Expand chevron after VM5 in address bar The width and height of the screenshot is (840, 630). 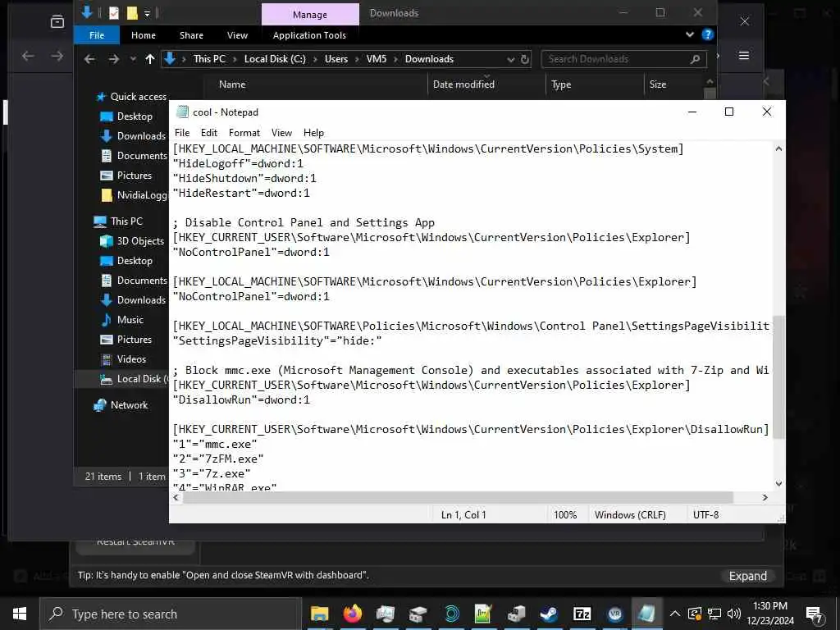point(396,59)
